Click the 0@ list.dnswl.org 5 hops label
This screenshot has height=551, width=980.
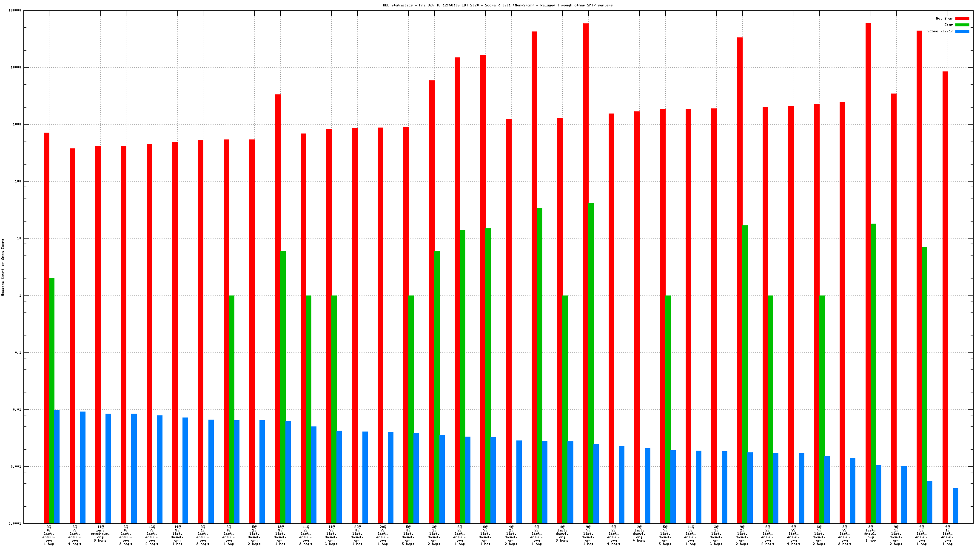coord(562,534)
